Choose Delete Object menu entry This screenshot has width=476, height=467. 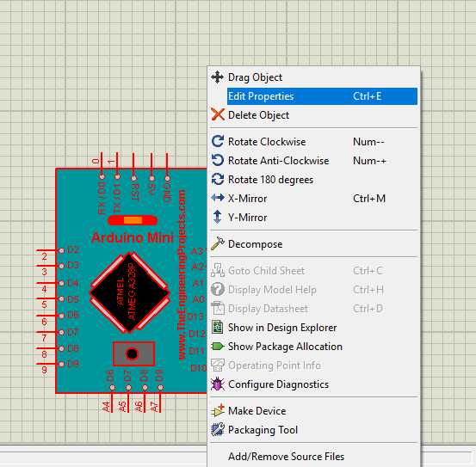(x=314, y=115)
